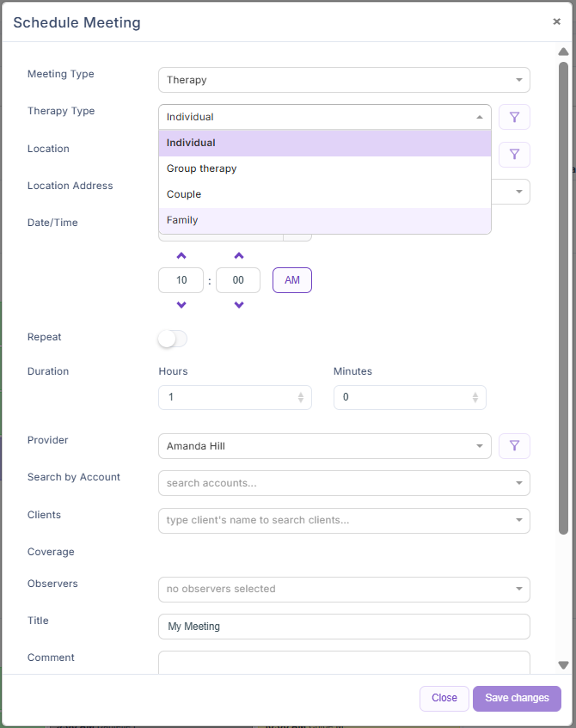Click the Save changes button
Image resolution: width=576 pixels, height=728 pixels.
click(517, 698)
